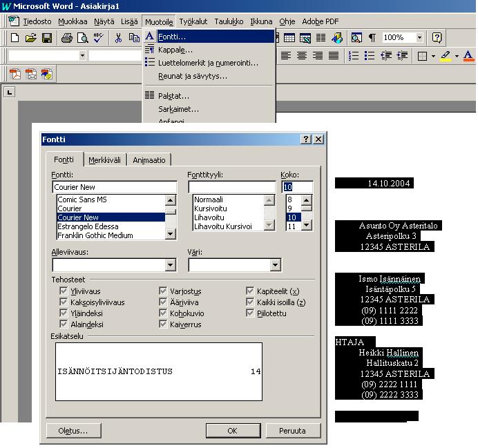Open the style box dropdown arrow
The width and height of the screenshot is (478, 448).
click(x=82, y=56)
